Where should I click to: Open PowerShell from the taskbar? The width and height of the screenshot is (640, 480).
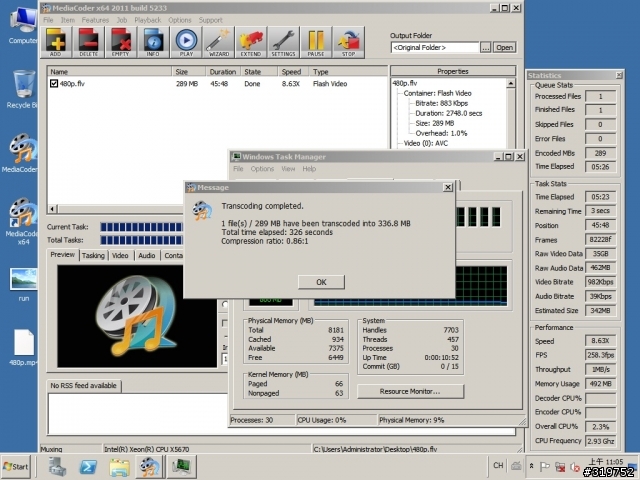[x=88, y=467]
